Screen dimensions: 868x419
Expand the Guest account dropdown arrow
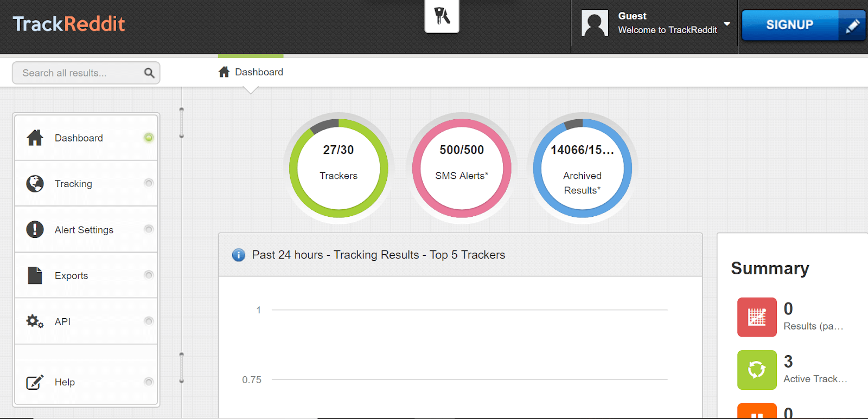pyautogui.click(x=727, y=24)
